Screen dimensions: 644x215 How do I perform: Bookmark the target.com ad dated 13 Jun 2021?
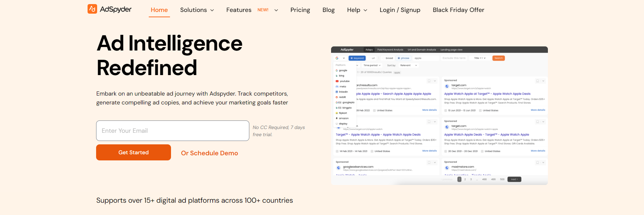(x=538, y=81)
